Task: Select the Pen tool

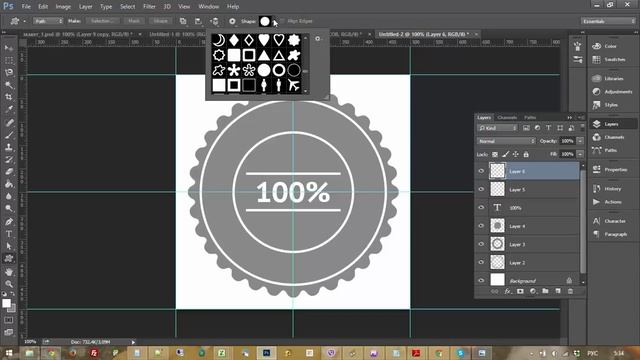Action: tap(9, 222)
